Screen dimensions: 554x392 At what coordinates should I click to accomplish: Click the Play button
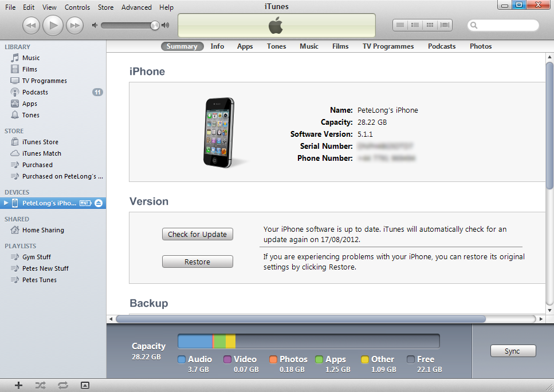pyautogui.click(x=53, y=25)
